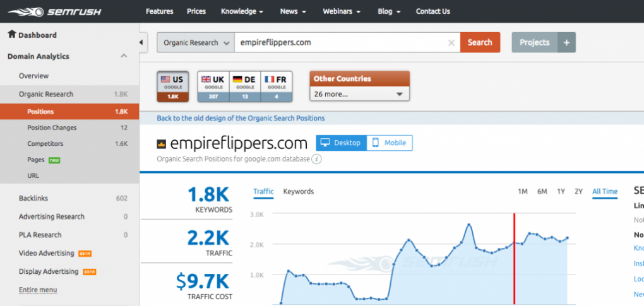644x306 pixels.
Task: Click the 1.8K KEYWORDS metric
Action: pos(208,199)
